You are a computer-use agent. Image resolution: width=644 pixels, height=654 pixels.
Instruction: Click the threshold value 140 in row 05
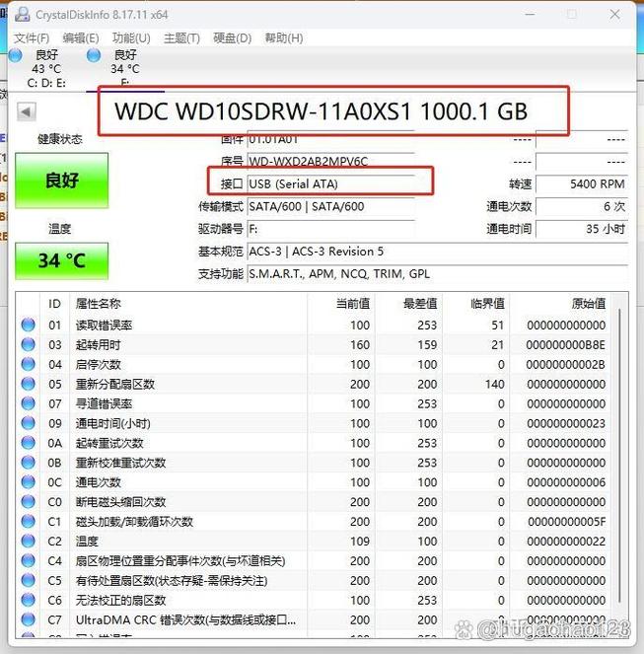pyautogui.click(x=495, y=384)
